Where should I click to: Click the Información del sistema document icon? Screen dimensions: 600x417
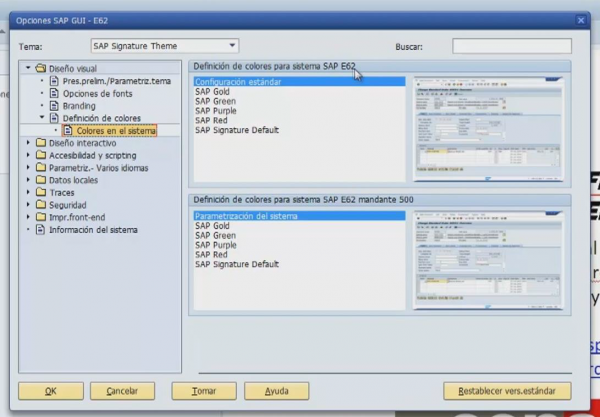40,230
